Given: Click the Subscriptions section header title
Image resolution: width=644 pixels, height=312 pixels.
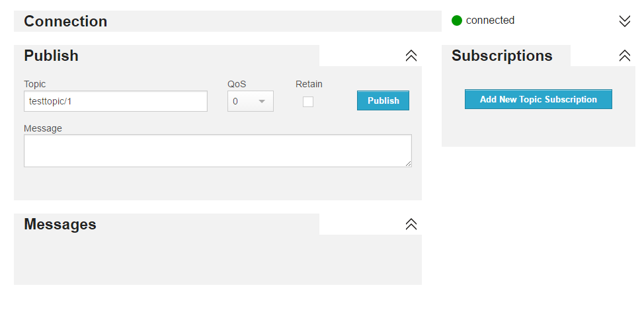Looking at the screenshot, I should click(x=502, y=56).
